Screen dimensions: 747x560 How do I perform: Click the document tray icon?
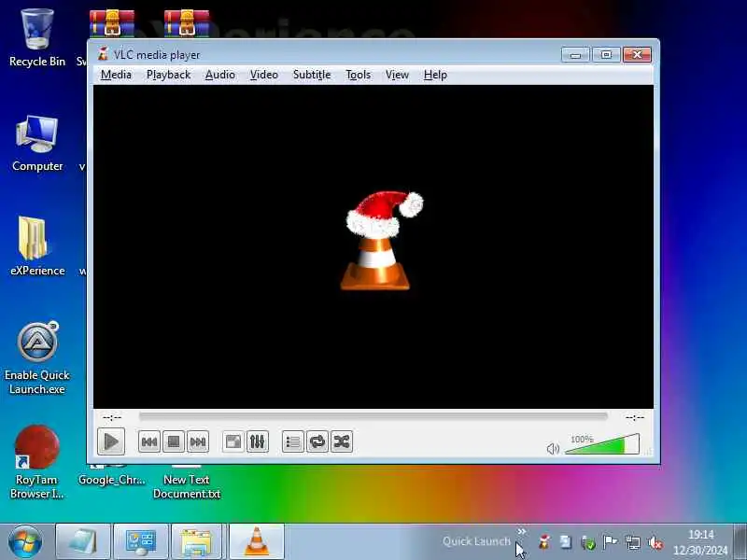coord(566,542)
